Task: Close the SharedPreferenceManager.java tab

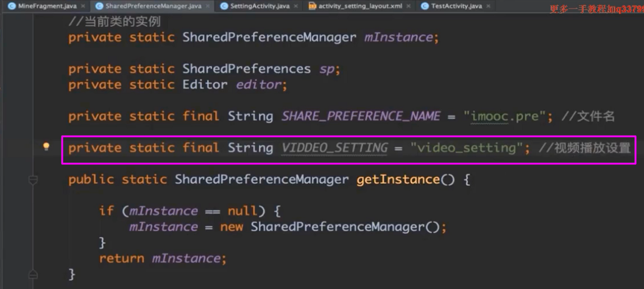Action: tap(208, 7)
